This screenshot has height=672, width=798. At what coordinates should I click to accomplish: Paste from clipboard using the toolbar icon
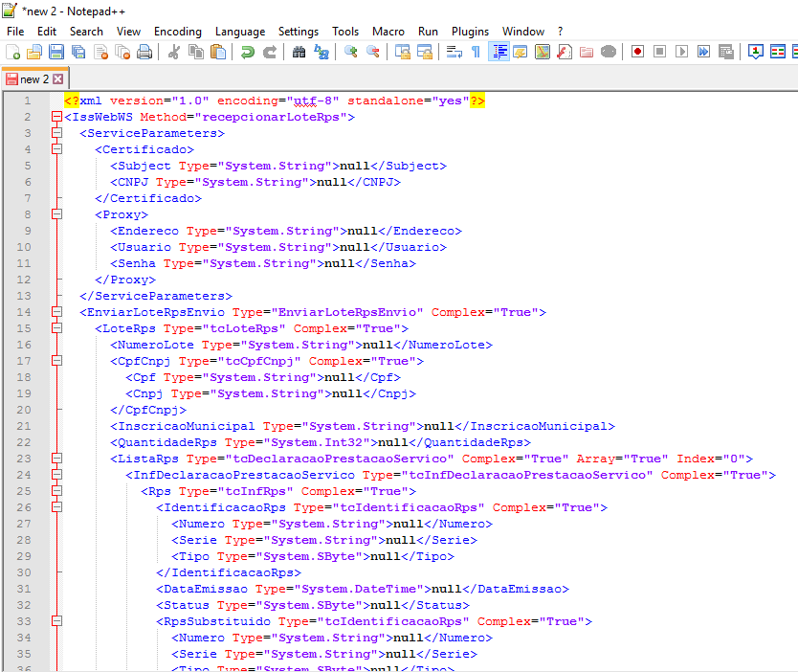tap(218, 52)
